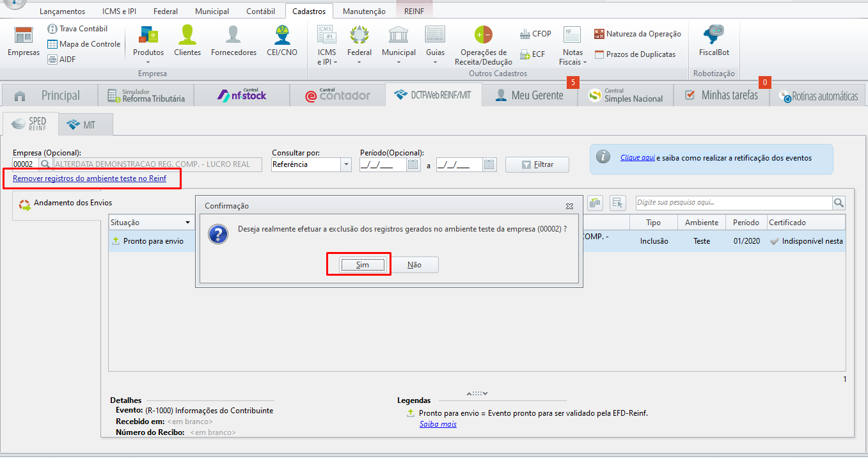The height and width of the screenshot is (458, 868).
Task: Open the Rotinas automáticas tab
Action: [x=818, y=96]
